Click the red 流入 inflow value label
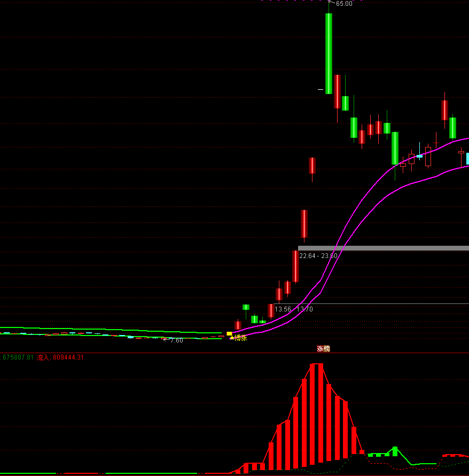 (60, 357)
